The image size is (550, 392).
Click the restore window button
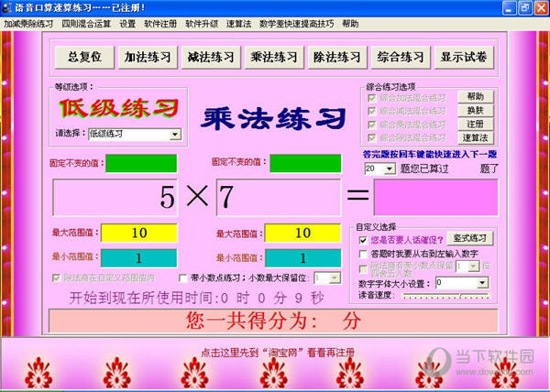coord(525,7)
